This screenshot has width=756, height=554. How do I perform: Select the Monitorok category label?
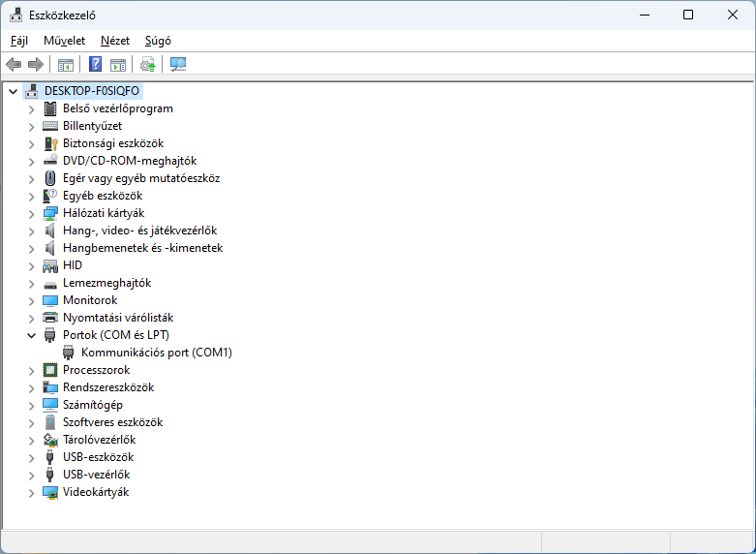pyautogui.click(x=90, y=300)
